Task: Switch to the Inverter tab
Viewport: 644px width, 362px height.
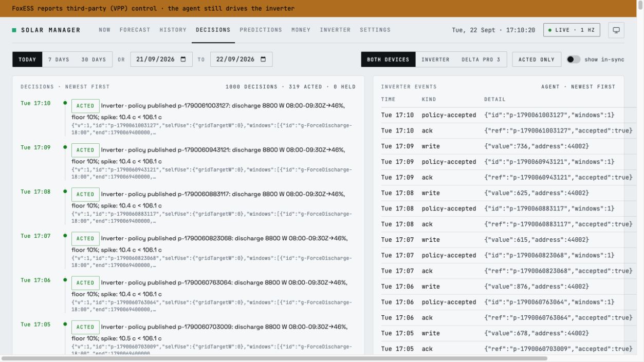Action: point(336,30)
